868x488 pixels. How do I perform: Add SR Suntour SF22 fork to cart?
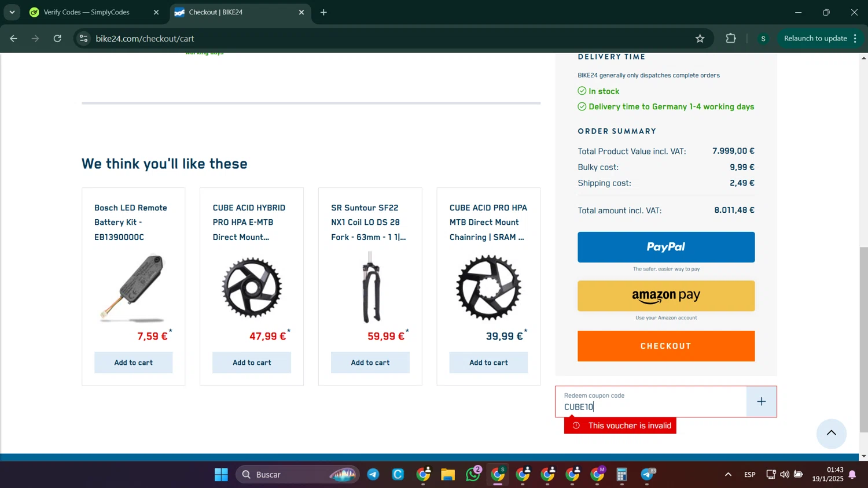[370, 363]
